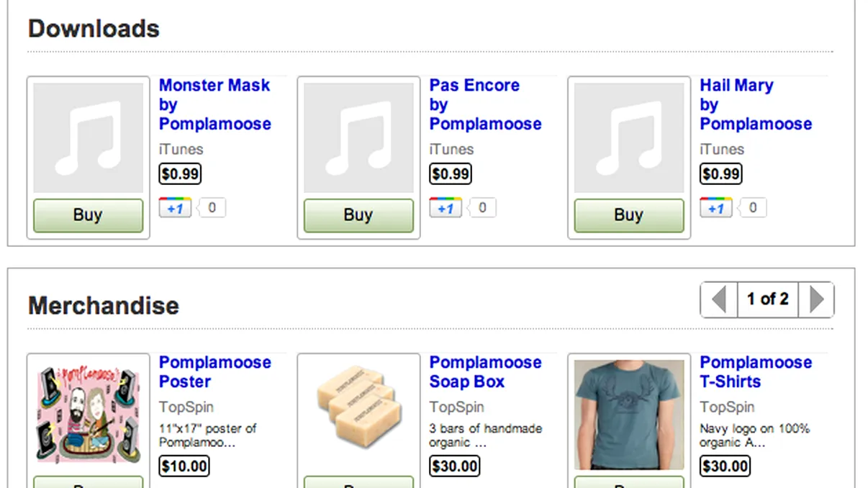Screen dimensions: 868x488
Task: Open Hail Mary by Pomplamoose link
Action: 756,104
